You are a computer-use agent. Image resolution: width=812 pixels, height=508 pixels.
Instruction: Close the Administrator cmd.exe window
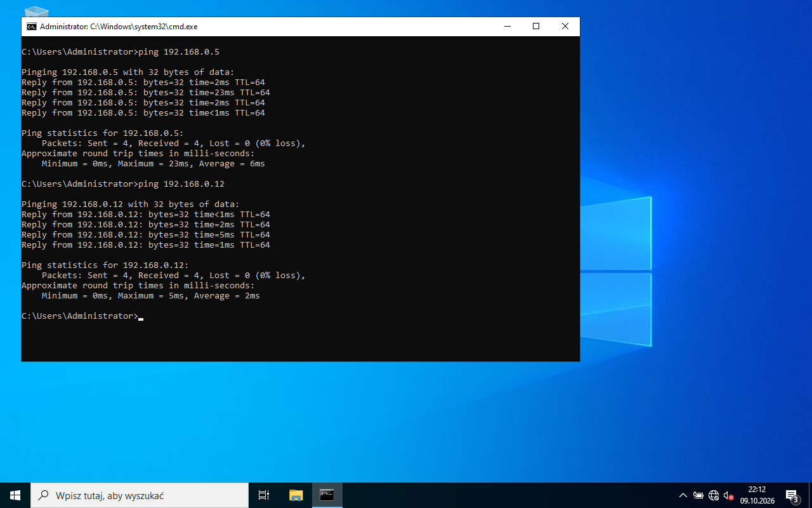coord(565,26)
